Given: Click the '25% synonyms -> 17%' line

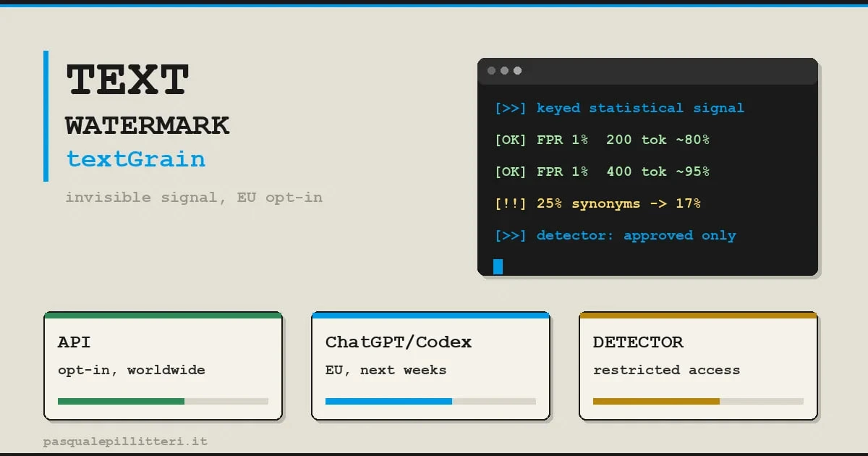Looking at the screenshot, I should coord(618,204).
